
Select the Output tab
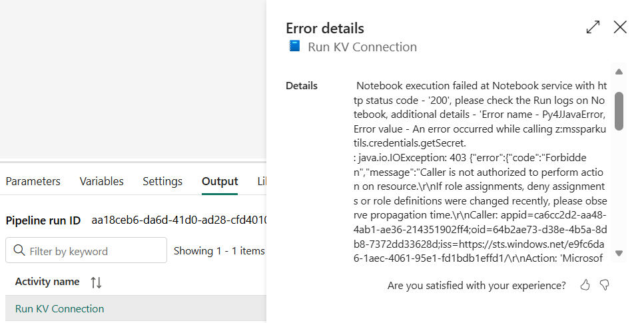coord(220,181)
